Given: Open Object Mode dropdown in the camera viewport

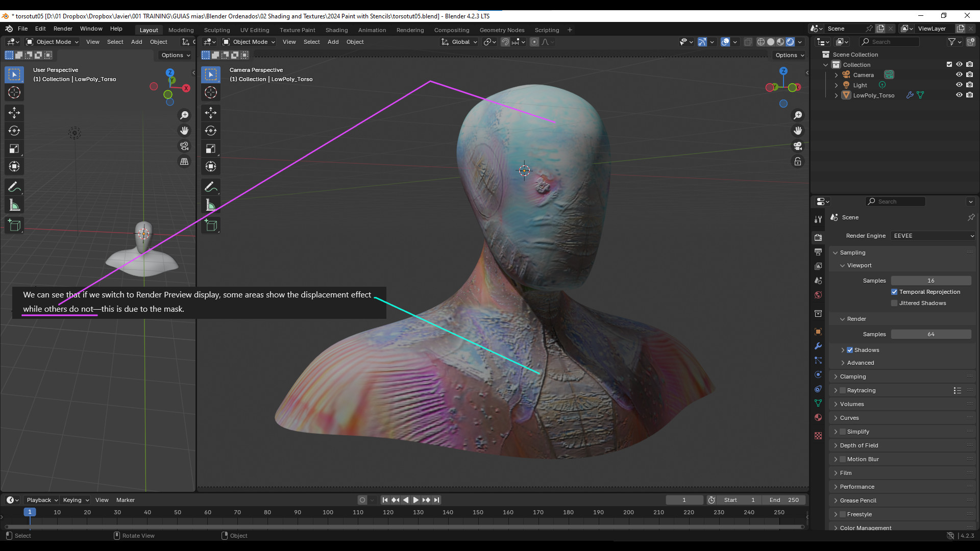Looking at the screenshot, I should (249, 42).
